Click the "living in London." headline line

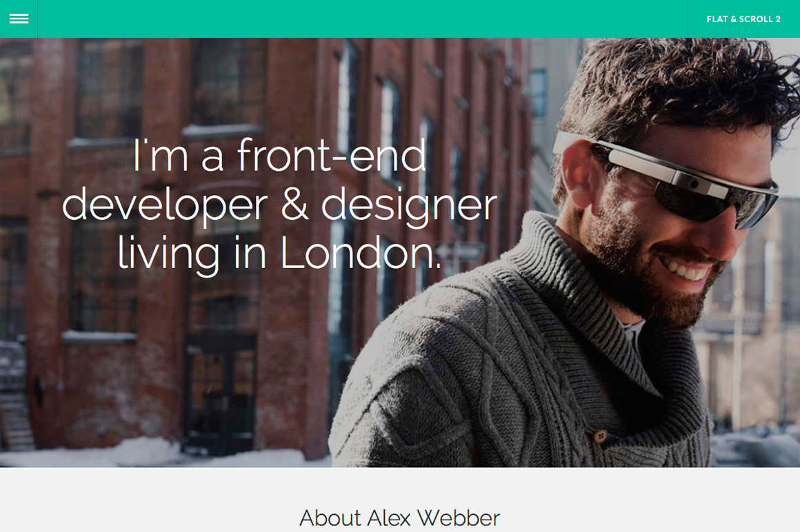(x=279, y=254)
